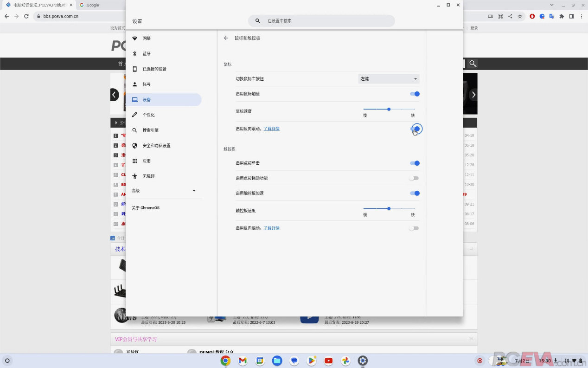
Task: Click the 个性化 pencil icon
Action: 134,115
